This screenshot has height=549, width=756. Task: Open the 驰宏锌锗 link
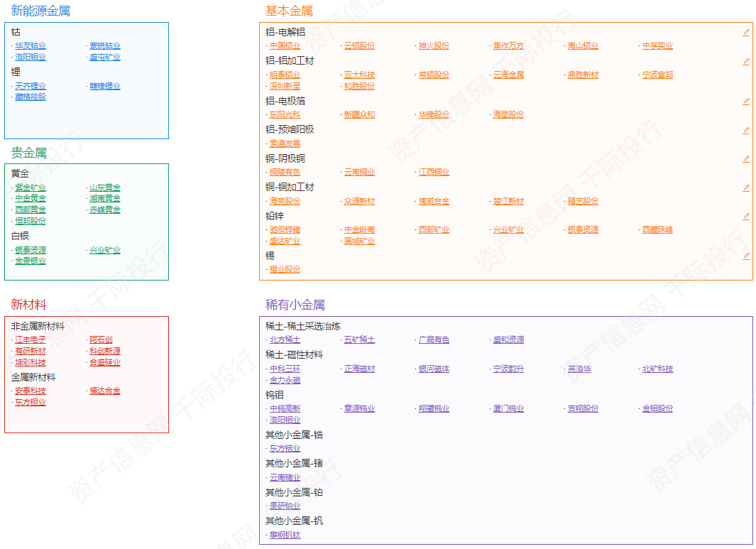coord(285,229)
